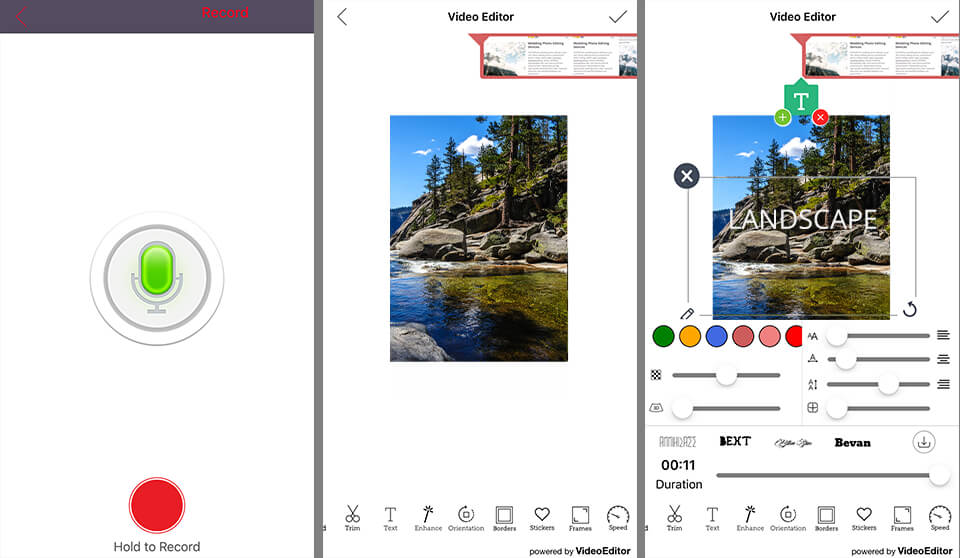Center text with the middle alignment icon

tap(943, 360)
